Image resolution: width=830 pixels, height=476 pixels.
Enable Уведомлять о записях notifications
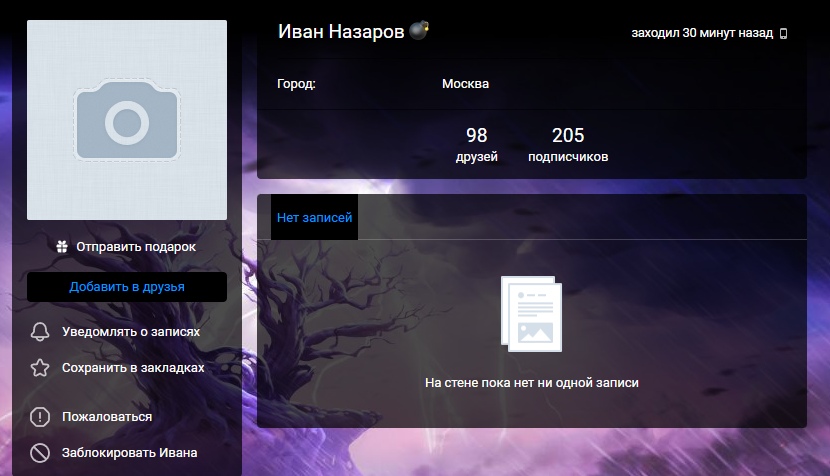tap(131, 331)
